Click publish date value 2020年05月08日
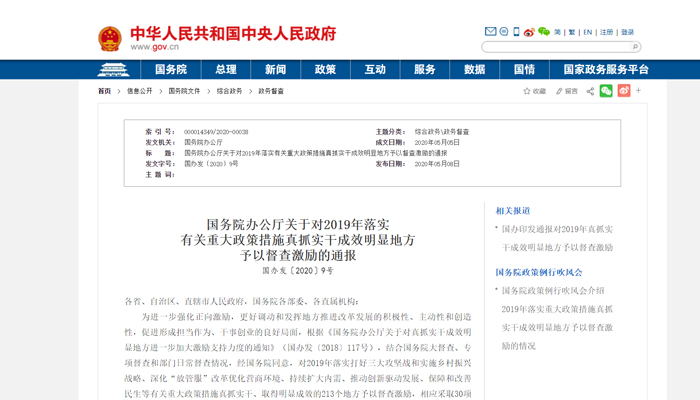 437,164
